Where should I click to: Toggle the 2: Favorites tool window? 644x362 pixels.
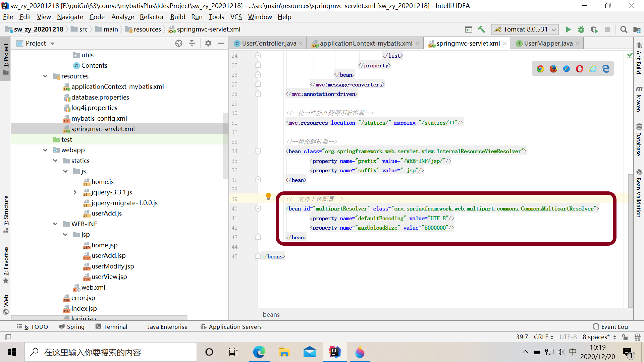point(6,265)
